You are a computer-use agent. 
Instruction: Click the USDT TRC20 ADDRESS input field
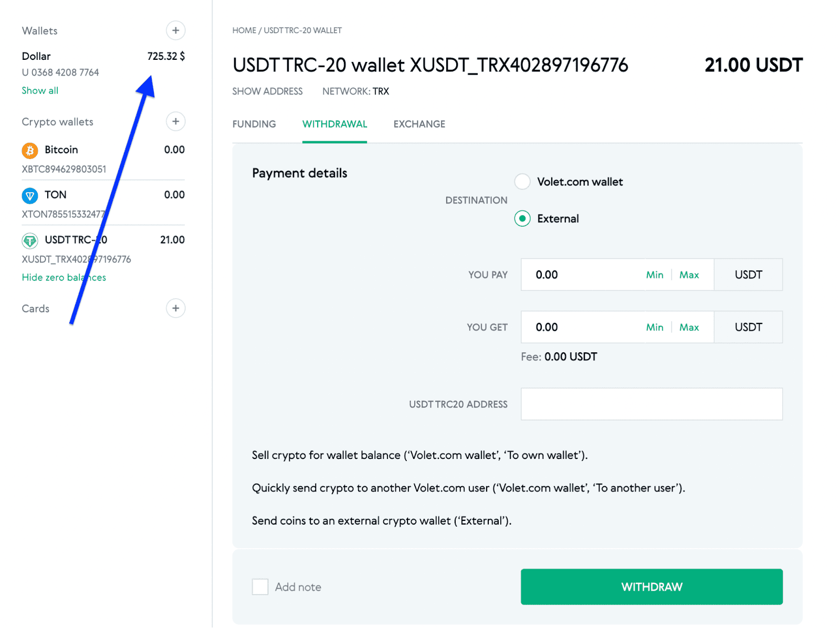tap(651, 404)
